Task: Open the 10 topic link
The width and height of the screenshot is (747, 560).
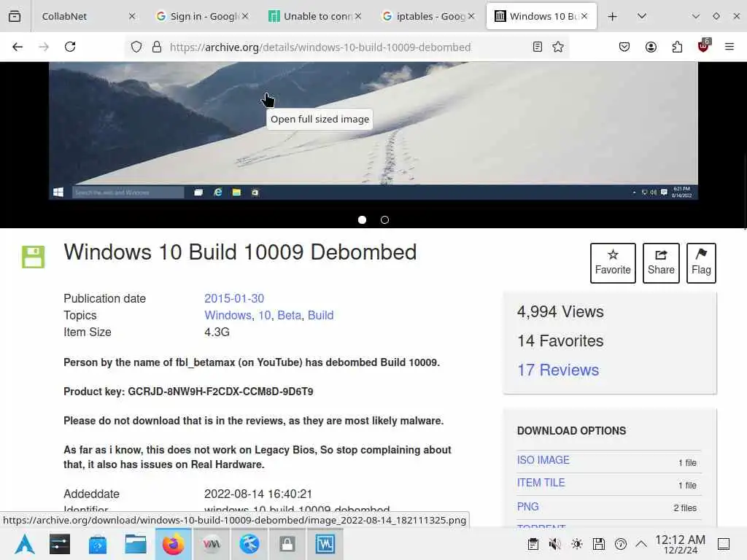Action: [265, 315]
